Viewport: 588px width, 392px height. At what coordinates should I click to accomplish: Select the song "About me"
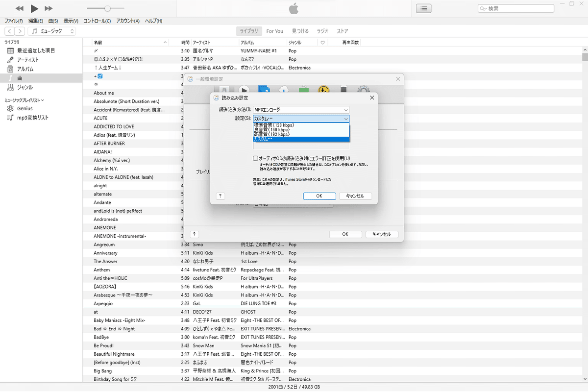[104, 93]
